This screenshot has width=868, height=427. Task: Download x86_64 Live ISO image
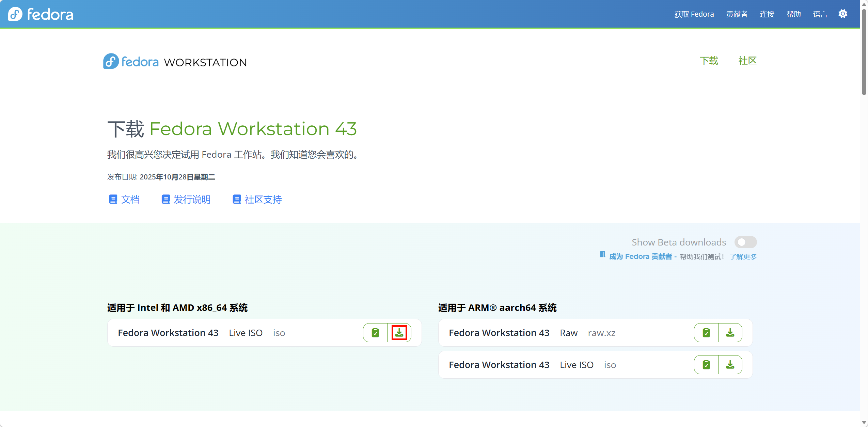tap(399, 333)
